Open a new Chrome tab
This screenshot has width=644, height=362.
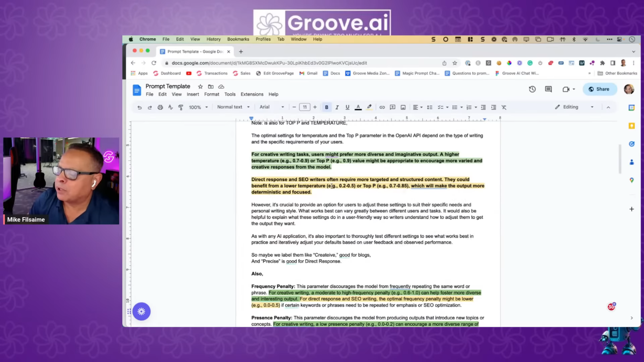pyautogui.click(x=241, y=52)
